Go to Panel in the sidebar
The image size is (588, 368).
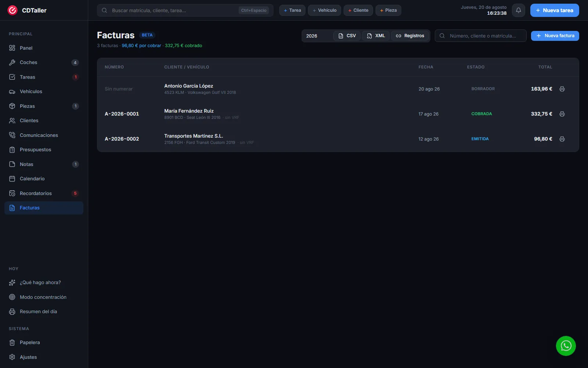44,48
